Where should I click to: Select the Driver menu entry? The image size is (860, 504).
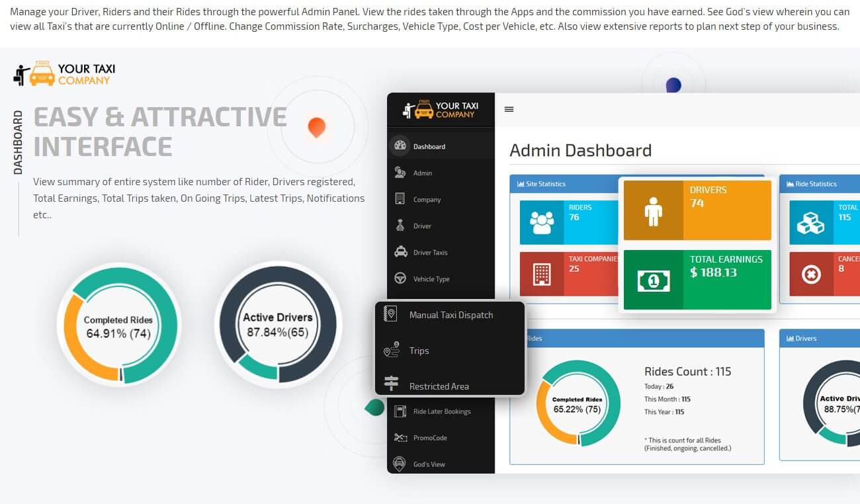click(x=400, y=226)
